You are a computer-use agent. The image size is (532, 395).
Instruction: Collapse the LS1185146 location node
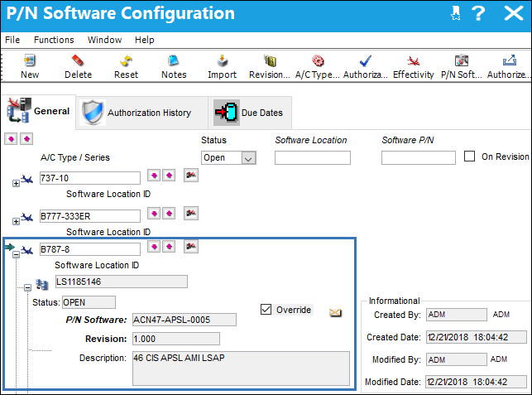[28, 287]
